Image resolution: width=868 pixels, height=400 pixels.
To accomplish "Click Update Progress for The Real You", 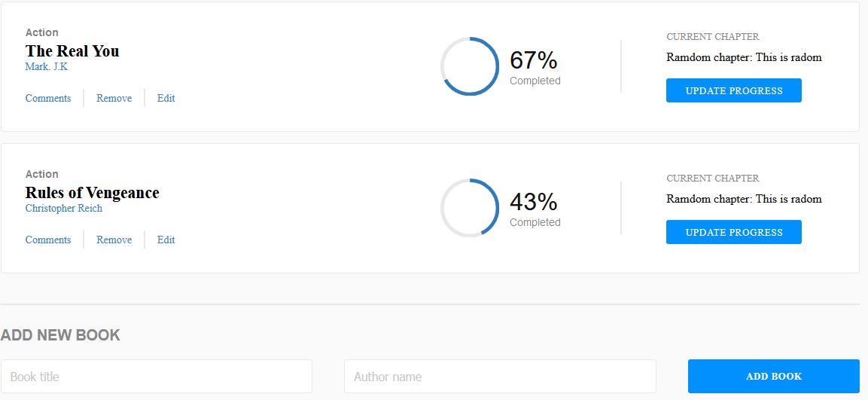I will (x=733, y=90).
